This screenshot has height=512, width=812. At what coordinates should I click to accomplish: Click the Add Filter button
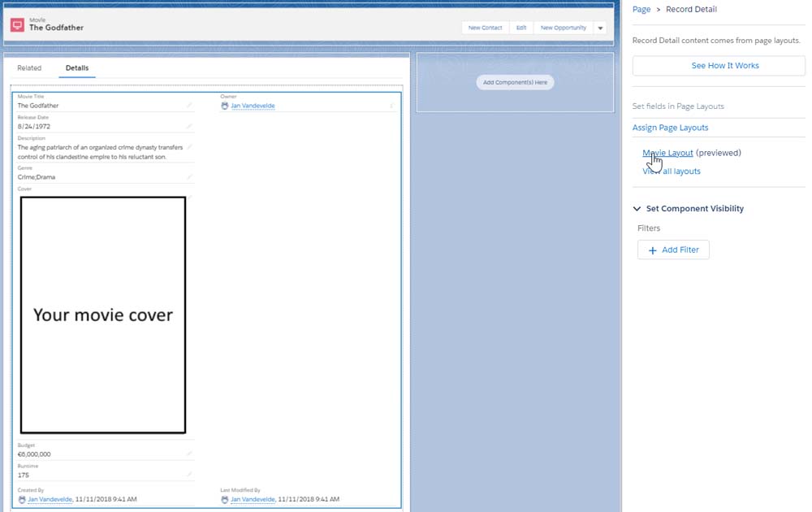[673, 249]
